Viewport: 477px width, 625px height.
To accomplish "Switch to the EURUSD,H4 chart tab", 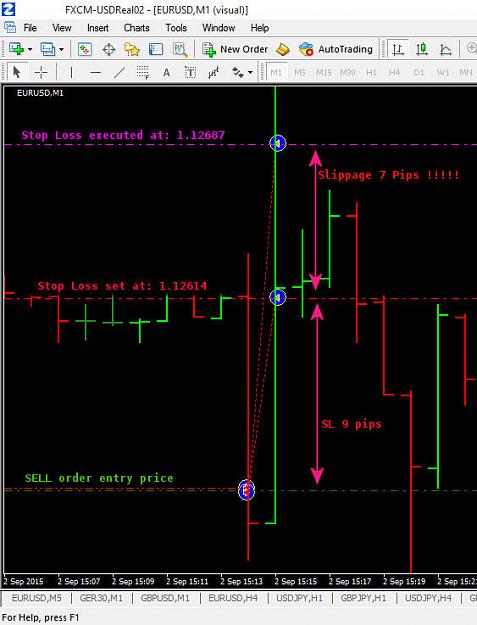I will coord(233,598).
